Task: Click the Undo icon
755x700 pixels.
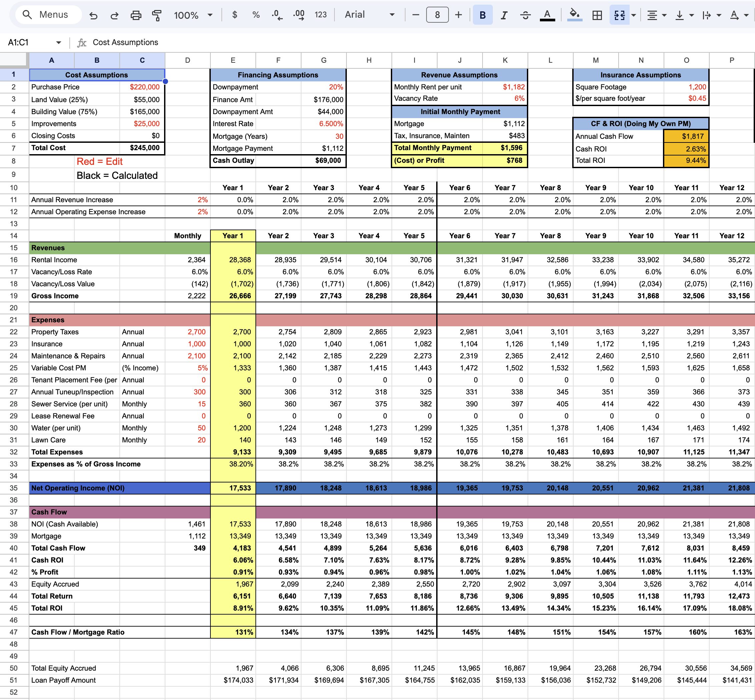Action: tap(93, 15)
